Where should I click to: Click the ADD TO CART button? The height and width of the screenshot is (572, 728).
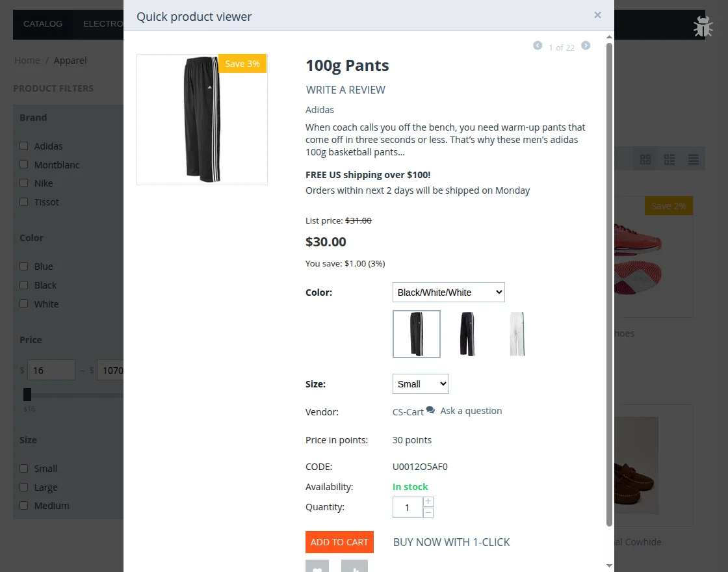pos(339,541)
